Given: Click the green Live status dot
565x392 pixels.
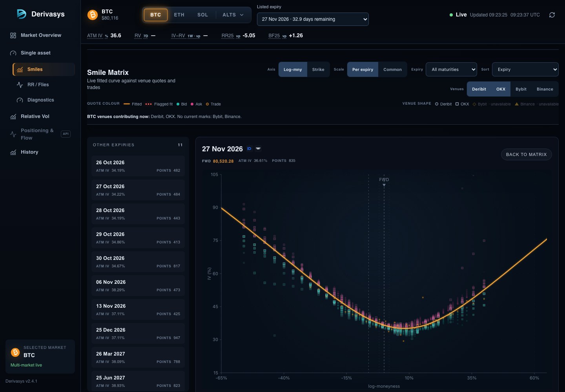Looking at the screenshot, I should tap(451, 15).
